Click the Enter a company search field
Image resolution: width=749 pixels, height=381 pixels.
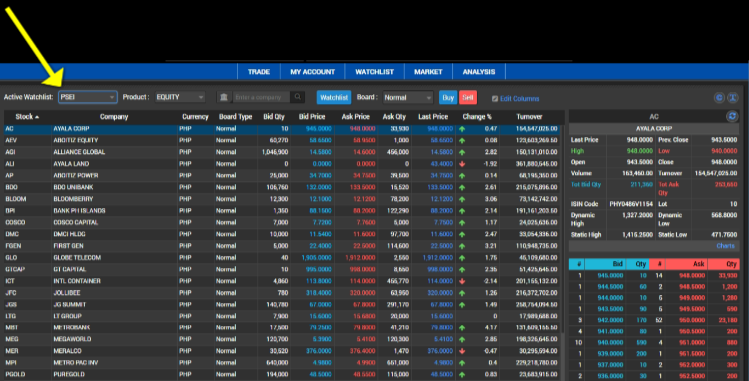[x=262, y=97]
